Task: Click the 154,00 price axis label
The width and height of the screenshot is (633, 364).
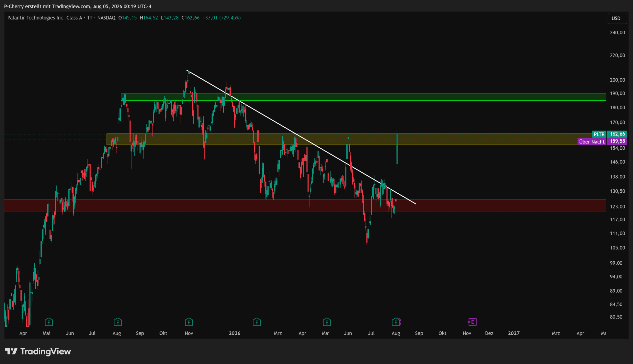Action: point(617,148)
